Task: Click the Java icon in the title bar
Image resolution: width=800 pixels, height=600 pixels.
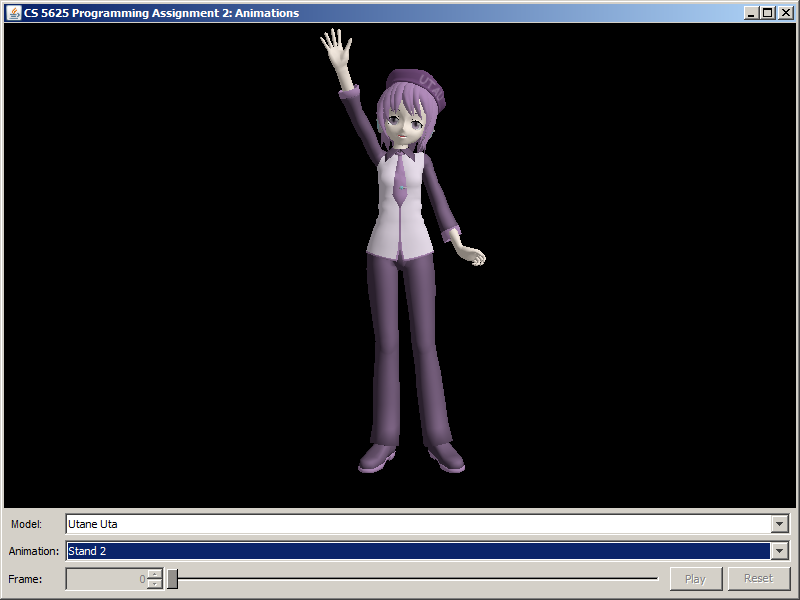Action: pos(14,13)
